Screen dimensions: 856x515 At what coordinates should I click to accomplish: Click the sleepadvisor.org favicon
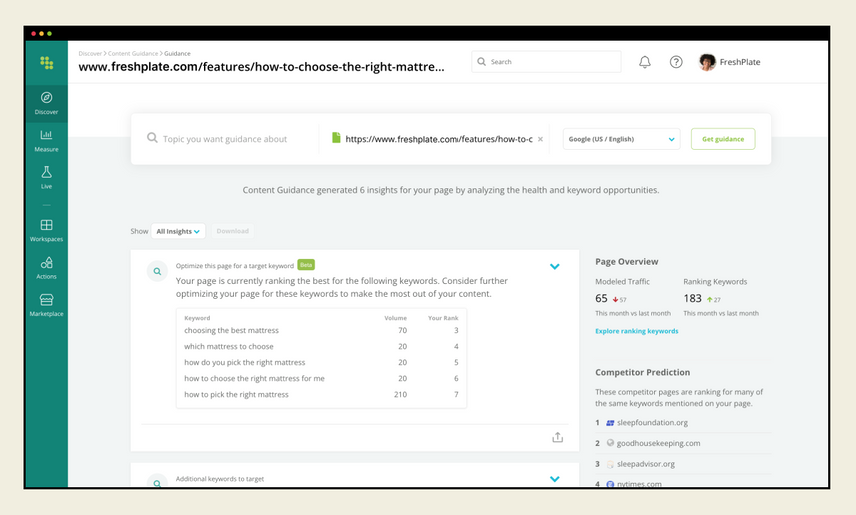610,464
